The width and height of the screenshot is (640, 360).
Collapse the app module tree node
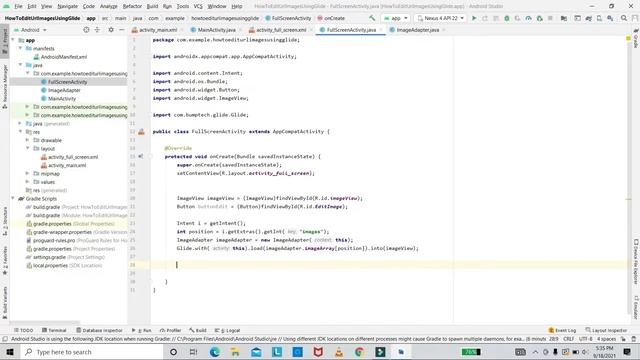coord(13,40)
